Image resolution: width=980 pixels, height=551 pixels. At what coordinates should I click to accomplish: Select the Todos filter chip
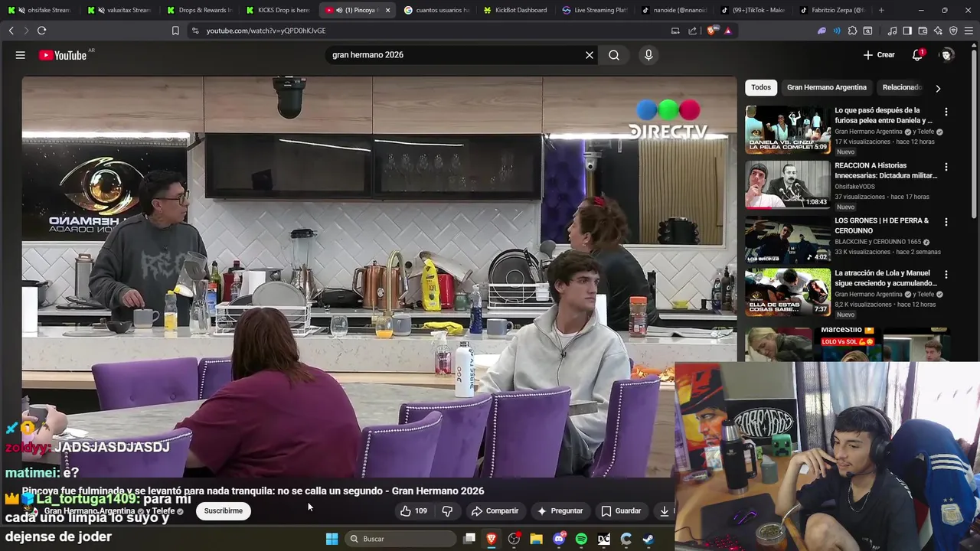761,87
